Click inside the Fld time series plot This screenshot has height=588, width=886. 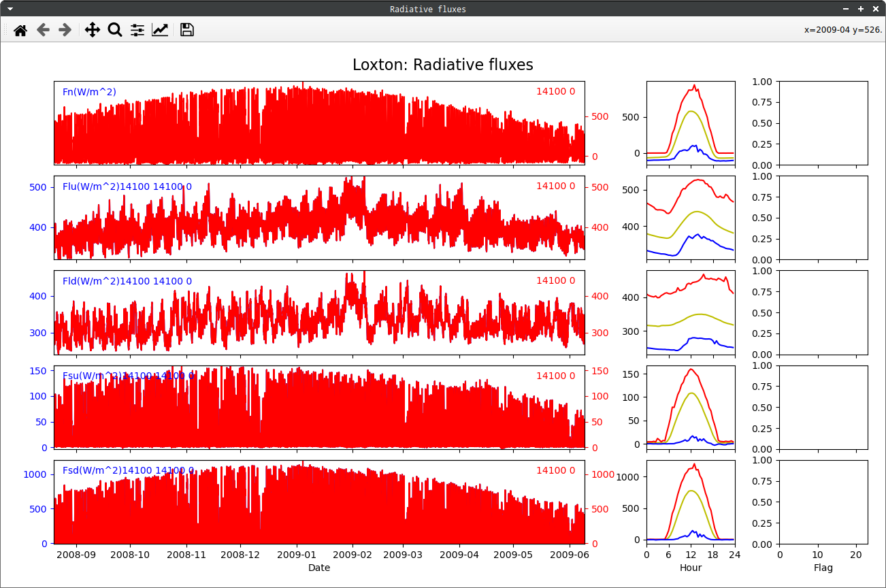(319, 312)
